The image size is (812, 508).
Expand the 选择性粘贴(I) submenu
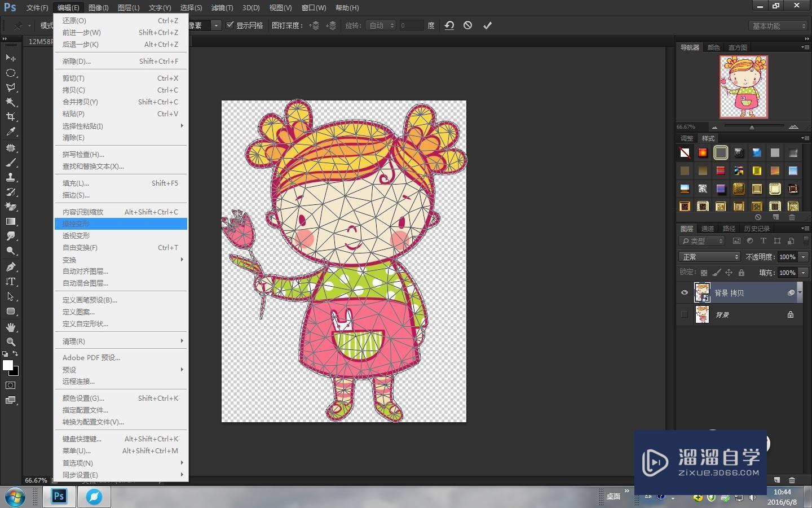[121, 126]
